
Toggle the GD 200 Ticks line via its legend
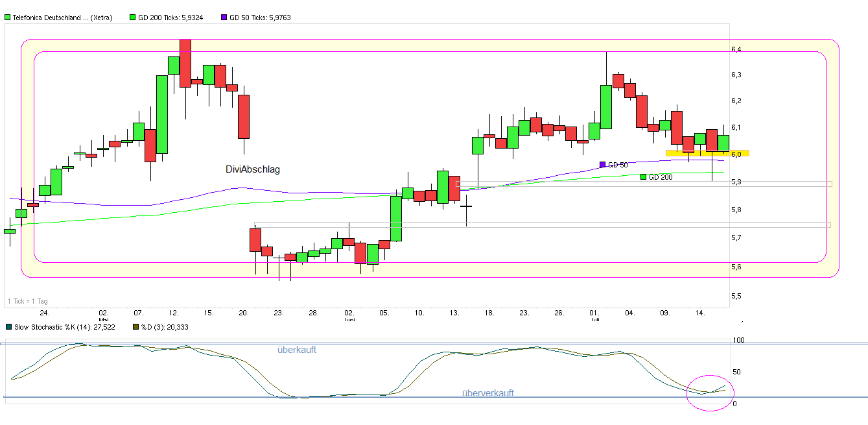(169, 18)
